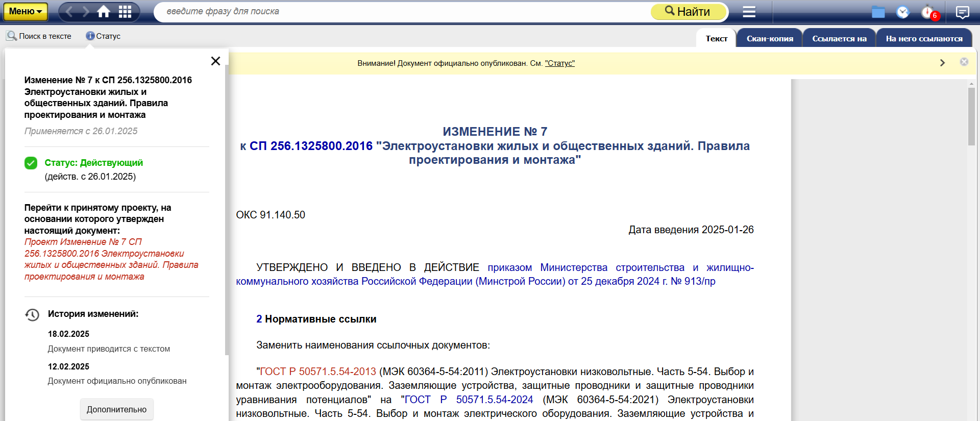Click the text Дата введения 2025-01-26

tap(691, 230)
